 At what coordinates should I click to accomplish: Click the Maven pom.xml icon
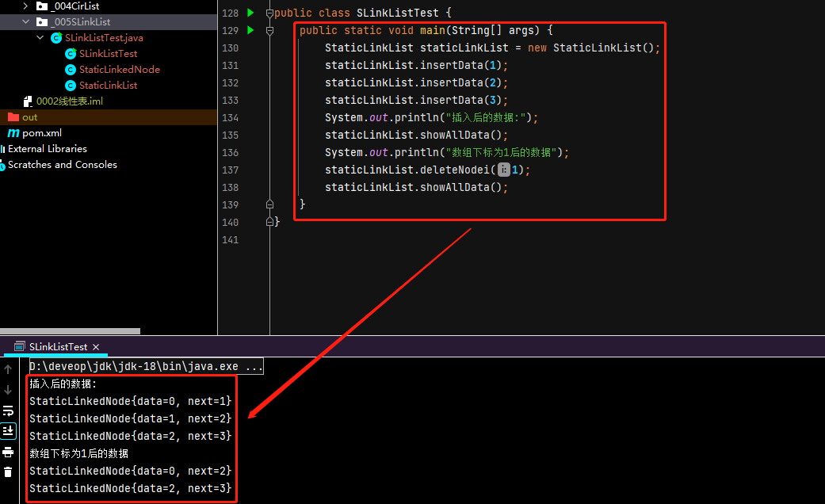tap(13, 133)
